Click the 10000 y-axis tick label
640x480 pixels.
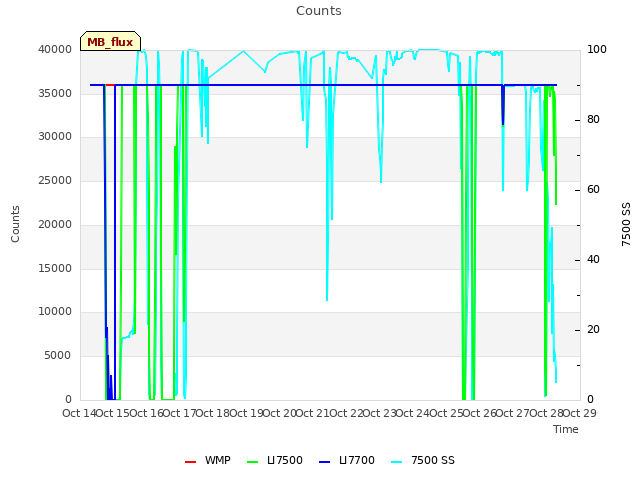pos(55,311)
